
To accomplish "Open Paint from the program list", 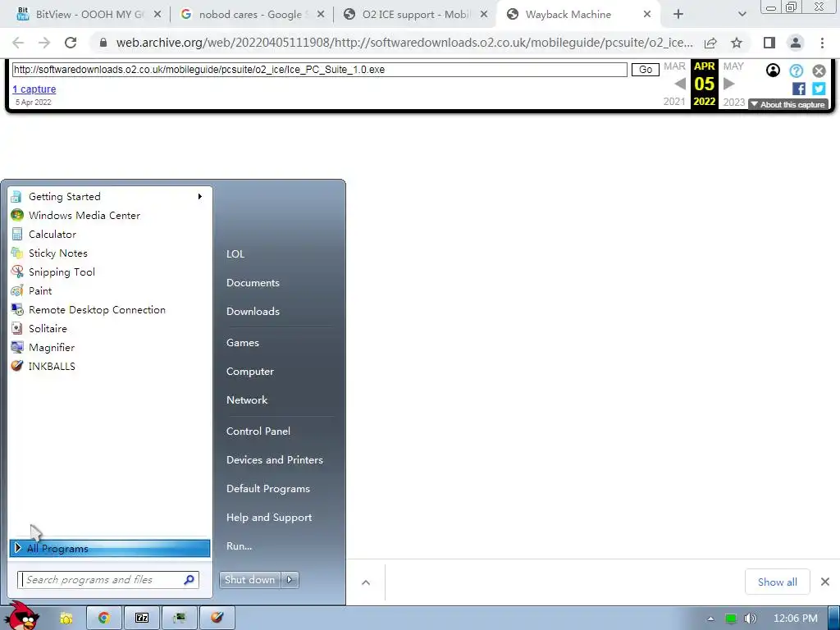I will click(109, 291).
